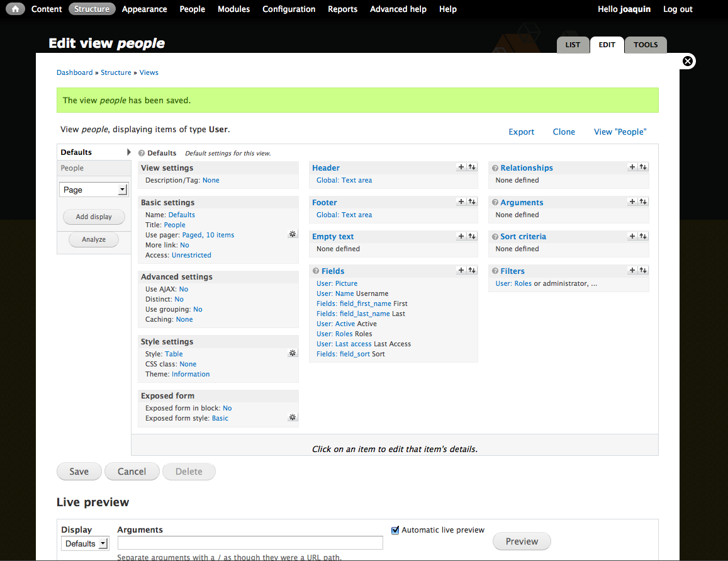This screenshot has width=728, height=561.
Task: Open the Page display type dropdown
Action: point(94,190)
